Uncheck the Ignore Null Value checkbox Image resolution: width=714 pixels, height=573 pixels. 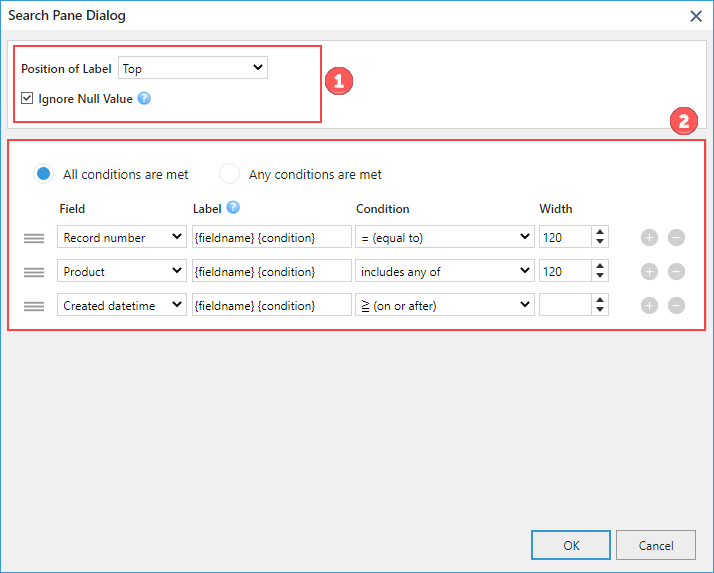coord(27,98)
